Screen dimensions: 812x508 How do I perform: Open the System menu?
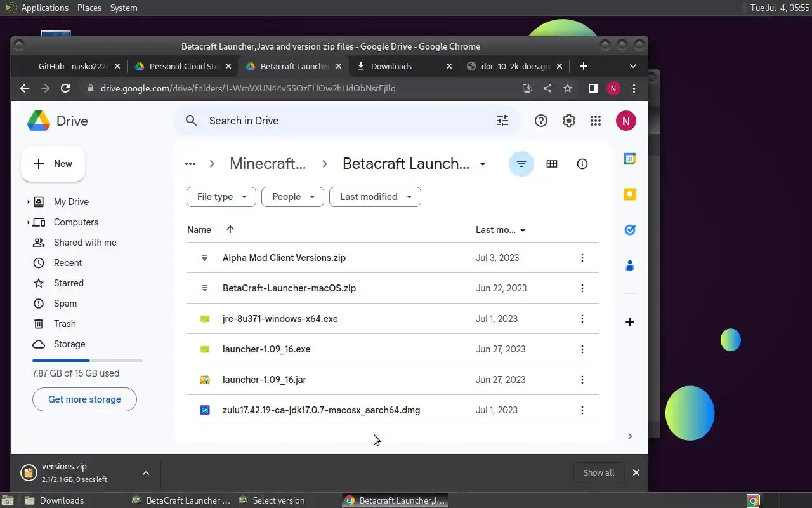click(124, 8)
